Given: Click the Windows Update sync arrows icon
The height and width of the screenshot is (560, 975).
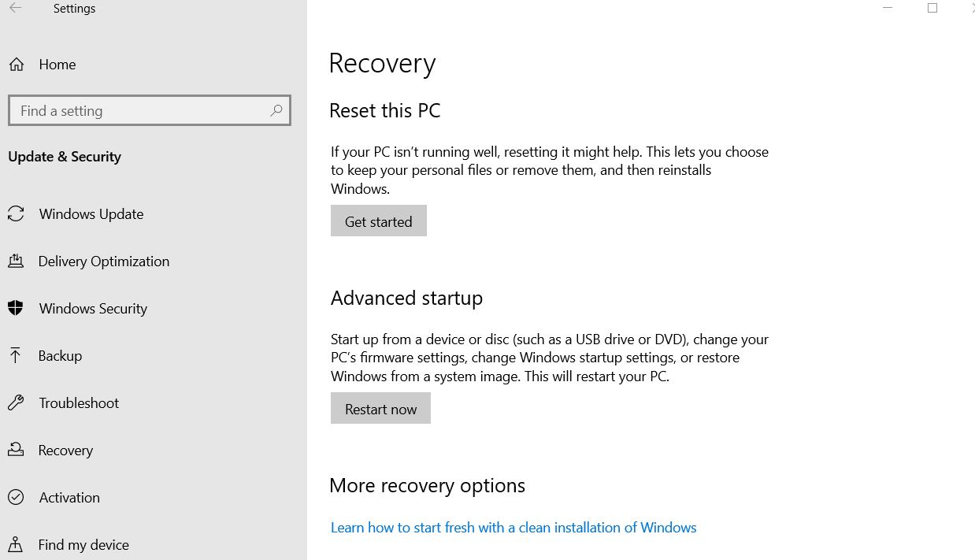Looking at the screenshot, I should coord(15,214).
